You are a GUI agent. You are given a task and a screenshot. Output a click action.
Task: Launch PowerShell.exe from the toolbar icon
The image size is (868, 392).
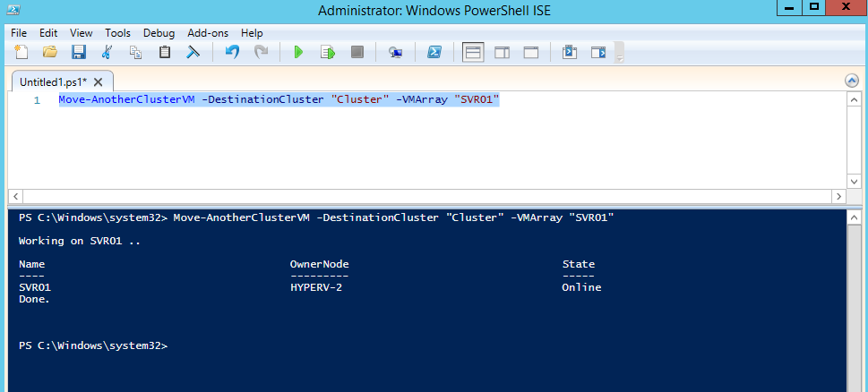click(x=434, y=52)
